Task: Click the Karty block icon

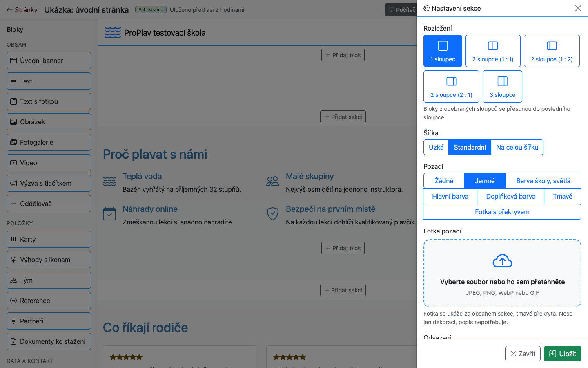Action: point(13,239)
